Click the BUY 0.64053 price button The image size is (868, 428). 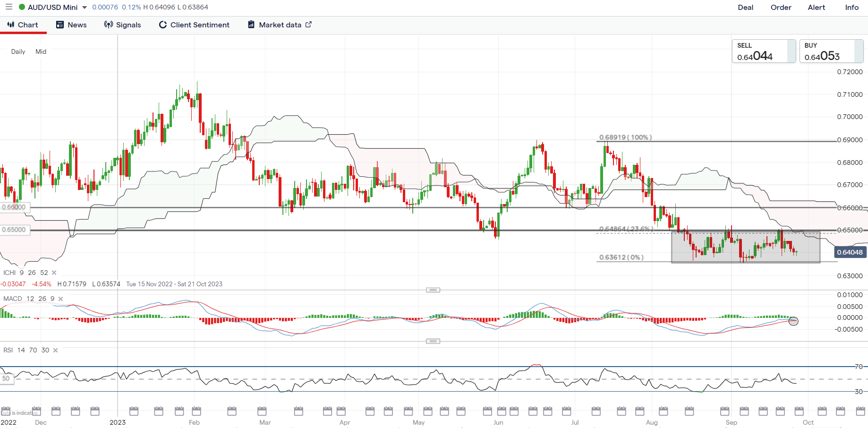click(x=831, y=51)
